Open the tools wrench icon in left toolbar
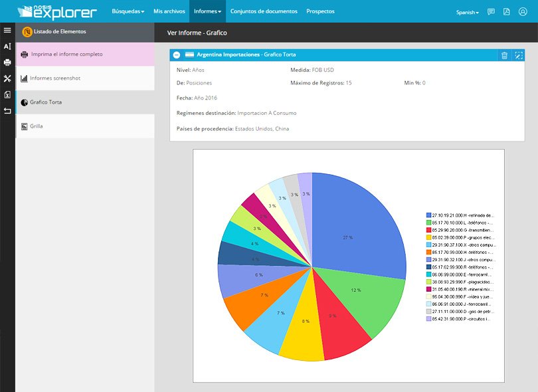The image size is (538, 392). point(7,78)
